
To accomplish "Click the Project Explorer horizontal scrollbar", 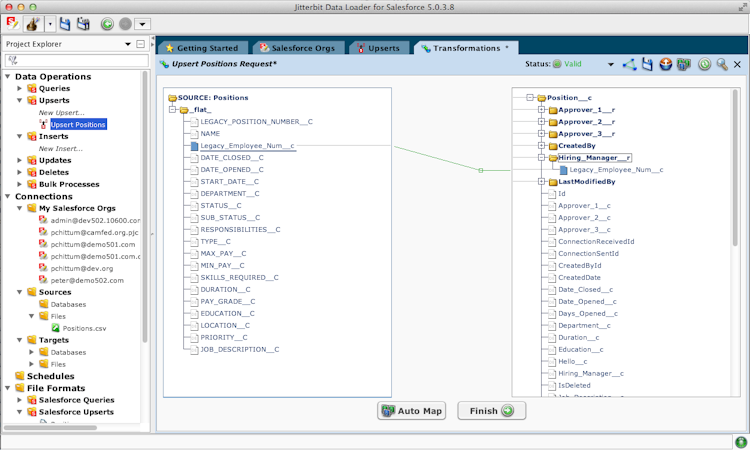I will click(x=50, y=428).
